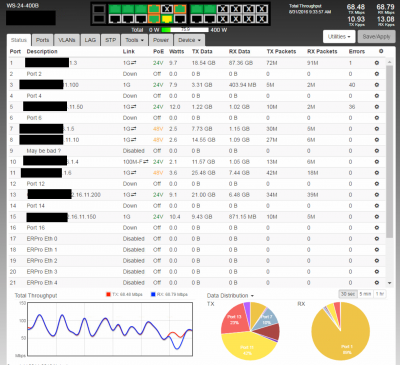Expand the Device dropdown menu
Viewport: 400px width, 365px height.
tap(189, 40)
